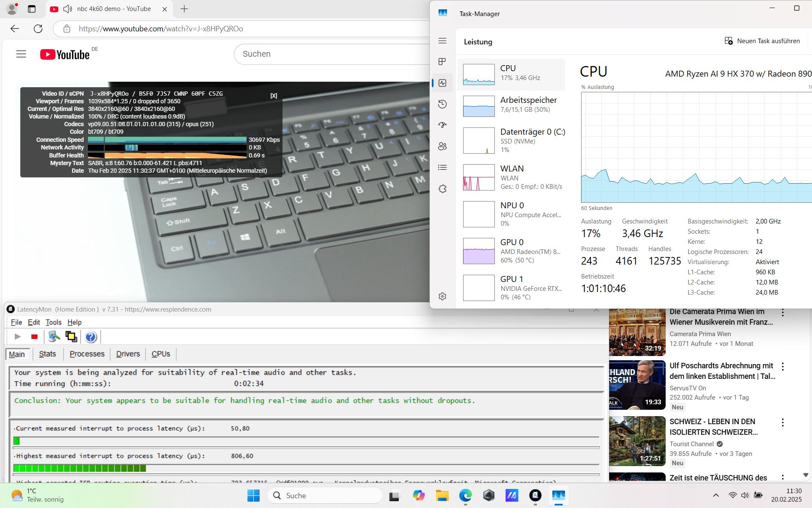
Task: Open Task Manager settings gear
Action: click(x=442, y=296)
